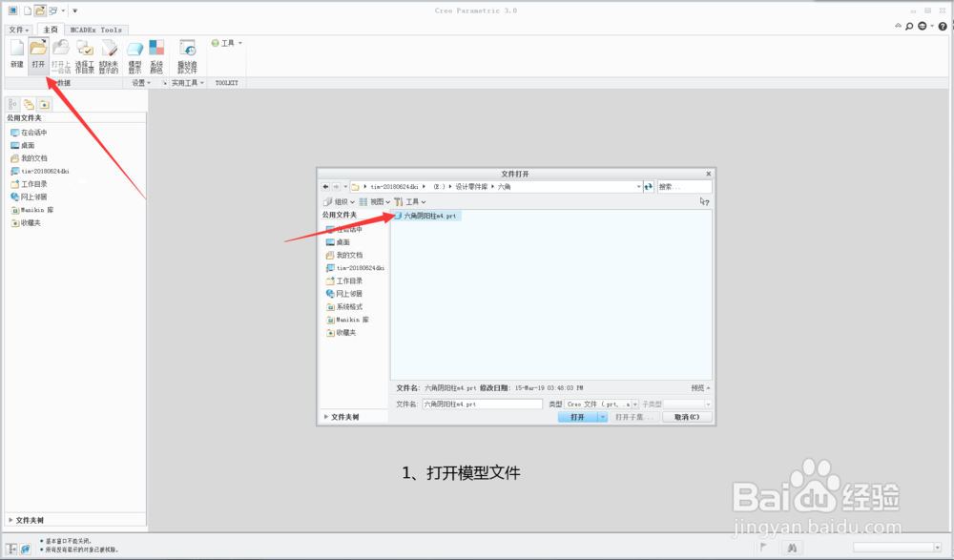Open selection filter combo box in status bar

898,548
